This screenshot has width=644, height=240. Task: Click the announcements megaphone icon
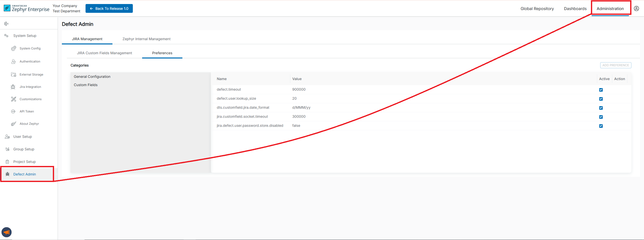(7, 232)
